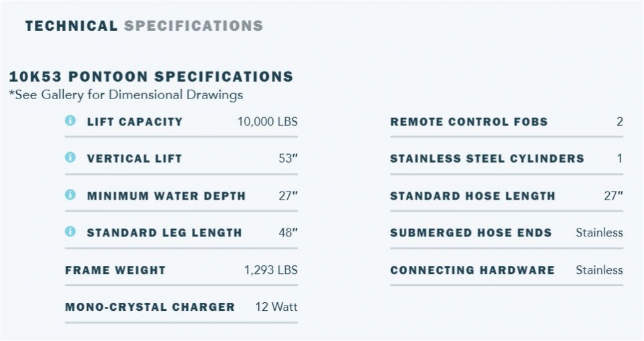The height and width of the screenshot is (341, 644).
Task: Click the Submerged Hose Ends label
Action: click(x=471, y=233)
